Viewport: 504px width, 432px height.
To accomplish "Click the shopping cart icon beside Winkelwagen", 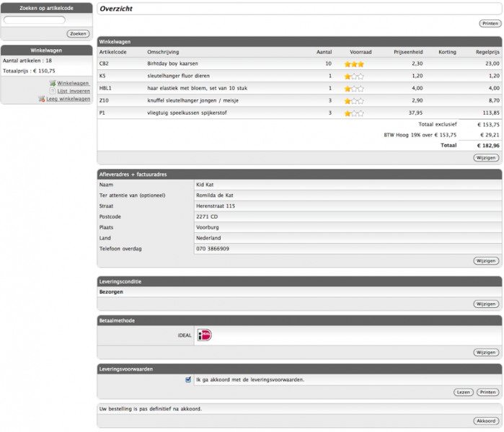I will 53,84.
